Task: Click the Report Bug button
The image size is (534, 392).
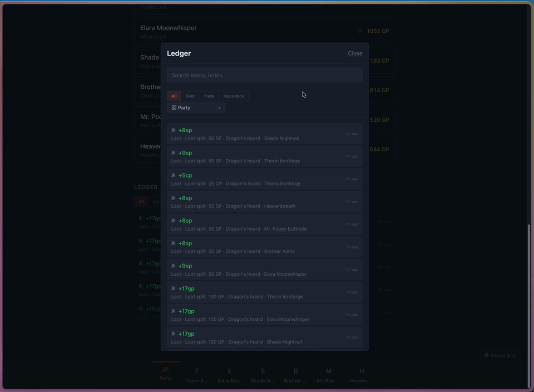Action: point(500,355)
